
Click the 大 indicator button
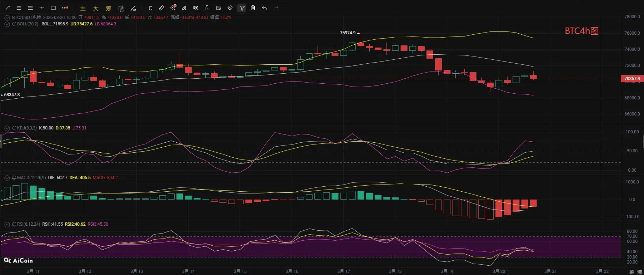click(x=96, y=8)
